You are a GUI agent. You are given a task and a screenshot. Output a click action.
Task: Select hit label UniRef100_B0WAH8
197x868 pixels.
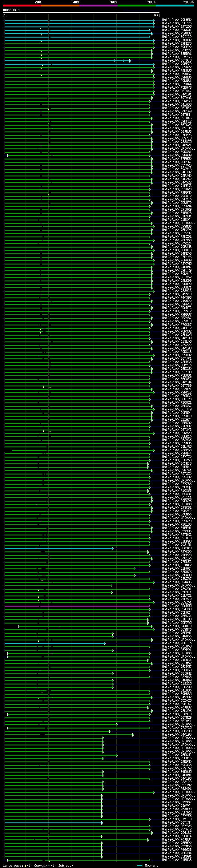click(x=177, y=576)
